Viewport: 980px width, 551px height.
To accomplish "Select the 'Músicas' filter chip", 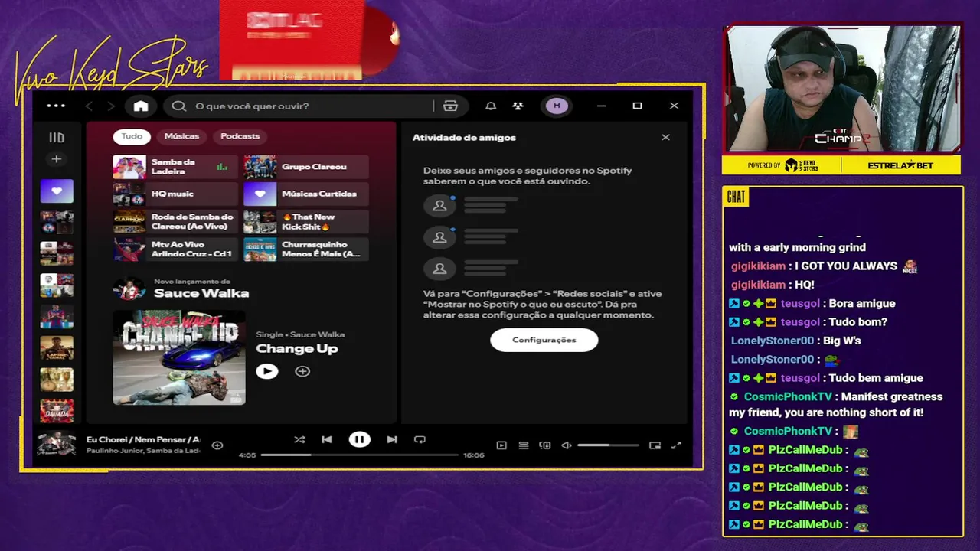I will 181,136.
